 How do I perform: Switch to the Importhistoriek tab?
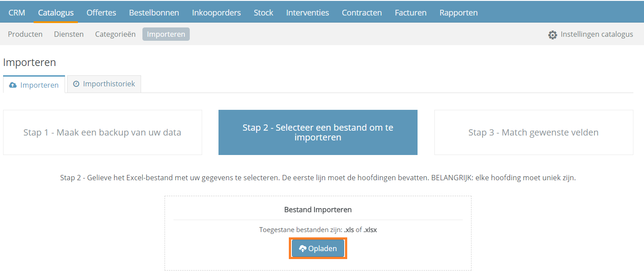click(x=104, y=84)
